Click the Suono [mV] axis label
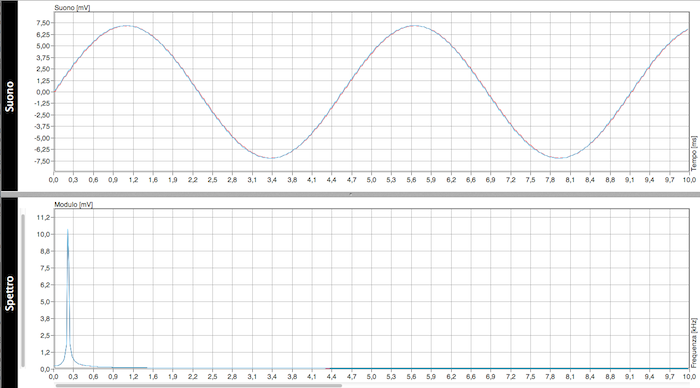This screenshot has width=700, height=388. (72, 8)
